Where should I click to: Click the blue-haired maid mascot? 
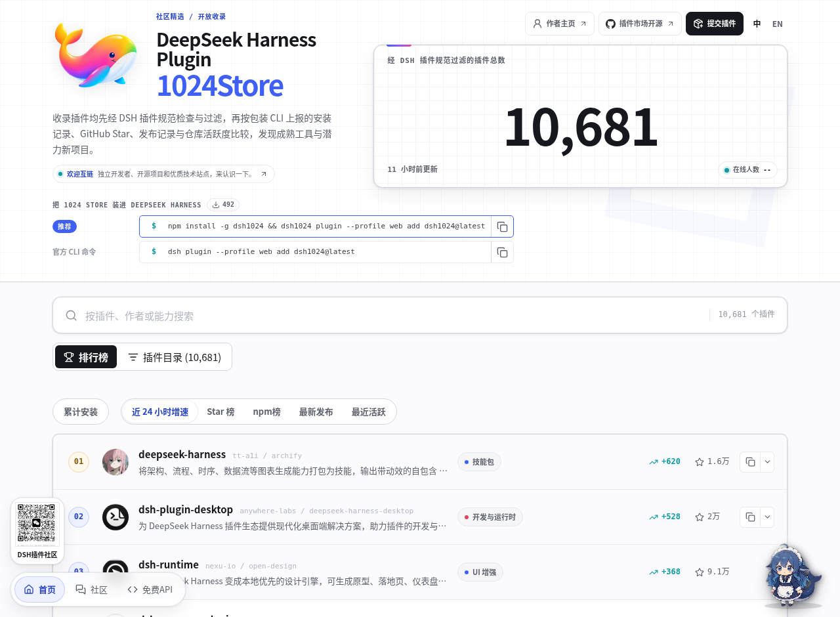(792, 576)
